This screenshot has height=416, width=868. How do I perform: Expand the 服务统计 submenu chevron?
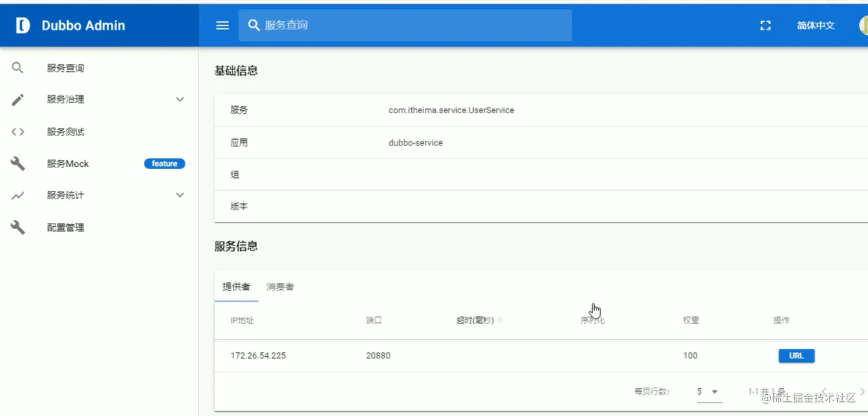180,195
